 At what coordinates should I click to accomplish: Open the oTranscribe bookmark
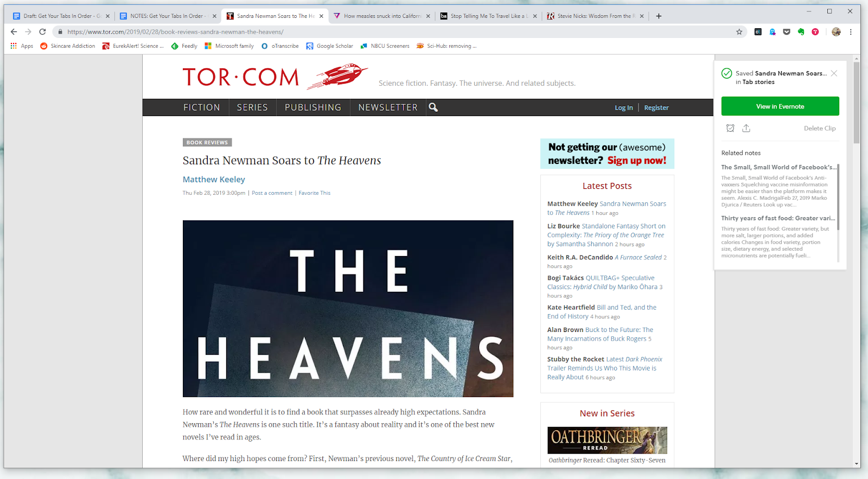(x=280, y=46)
